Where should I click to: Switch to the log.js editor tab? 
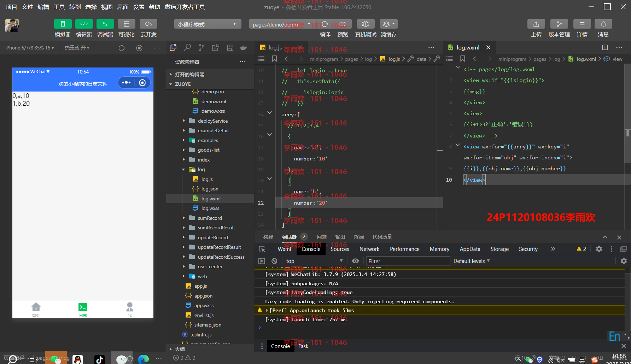click(x=275, y=47)
